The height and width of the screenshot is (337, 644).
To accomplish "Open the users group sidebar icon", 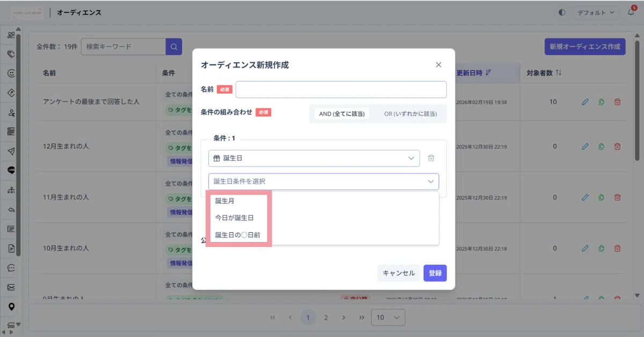I will [x=11, y=35].
